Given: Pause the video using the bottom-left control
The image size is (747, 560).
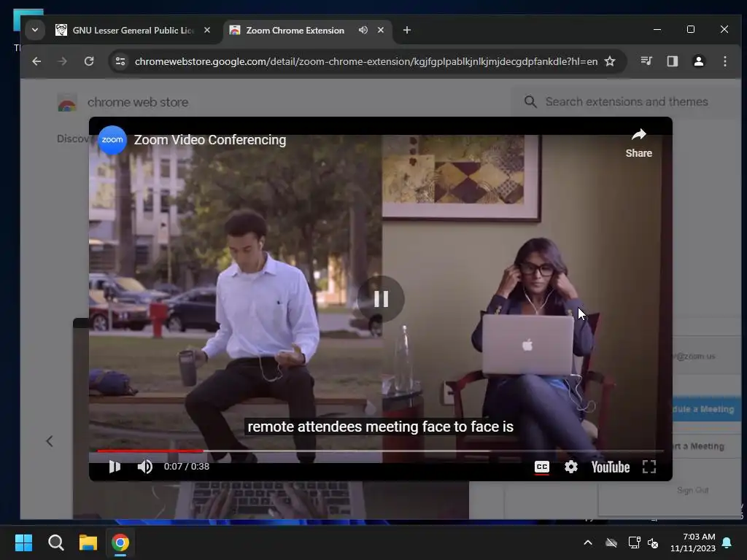Looking at the screenshot, I should tap(115, 467).
